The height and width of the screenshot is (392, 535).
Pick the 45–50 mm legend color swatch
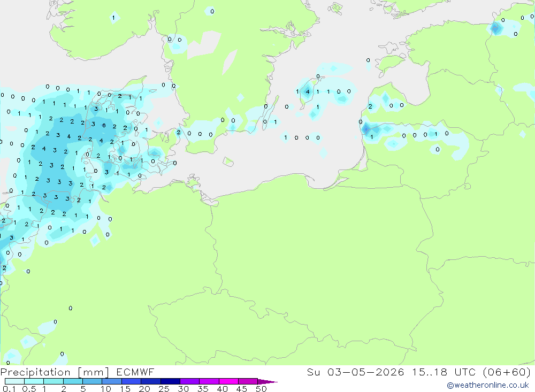click(248, 381)
